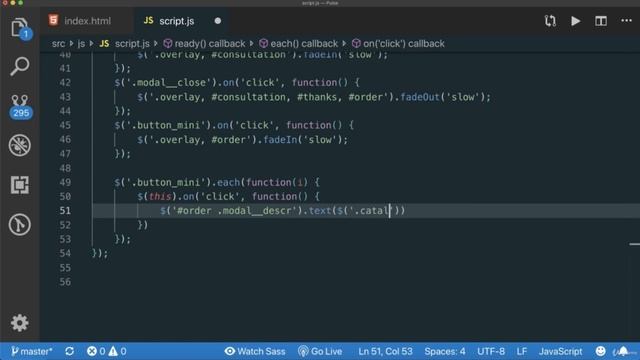Start Go Live server
Image resolution: width=640 pixels, height=360 pixels.
320,351
